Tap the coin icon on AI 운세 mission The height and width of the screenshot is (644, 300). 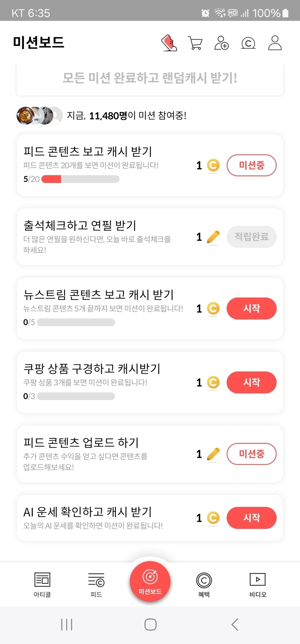(213, 518)
